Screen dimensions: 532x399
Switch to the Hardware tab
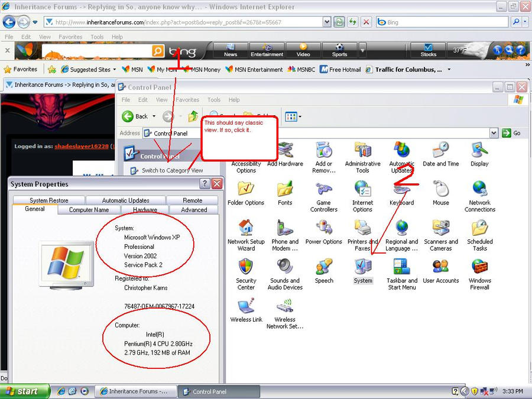coord(145,210)
